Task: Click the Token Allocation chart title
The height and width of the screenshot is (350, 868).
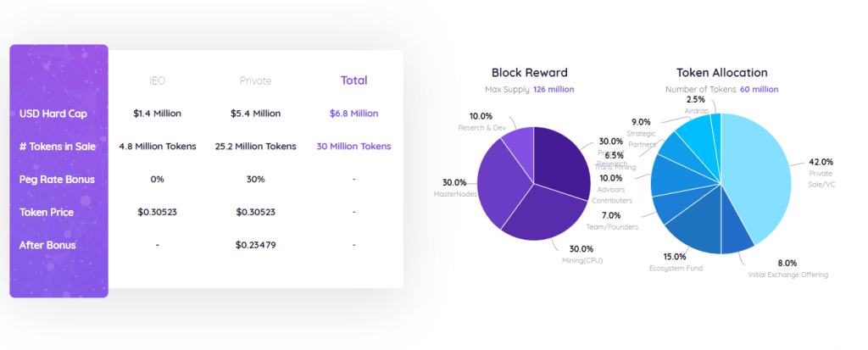Action: (721, 73)
